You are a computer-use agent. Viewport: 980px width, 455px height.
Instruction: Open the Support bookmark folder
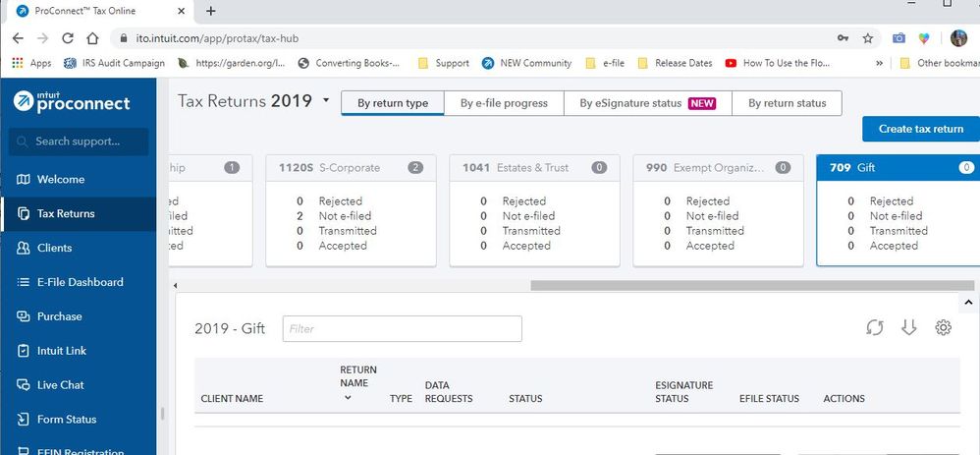[443, 63]
